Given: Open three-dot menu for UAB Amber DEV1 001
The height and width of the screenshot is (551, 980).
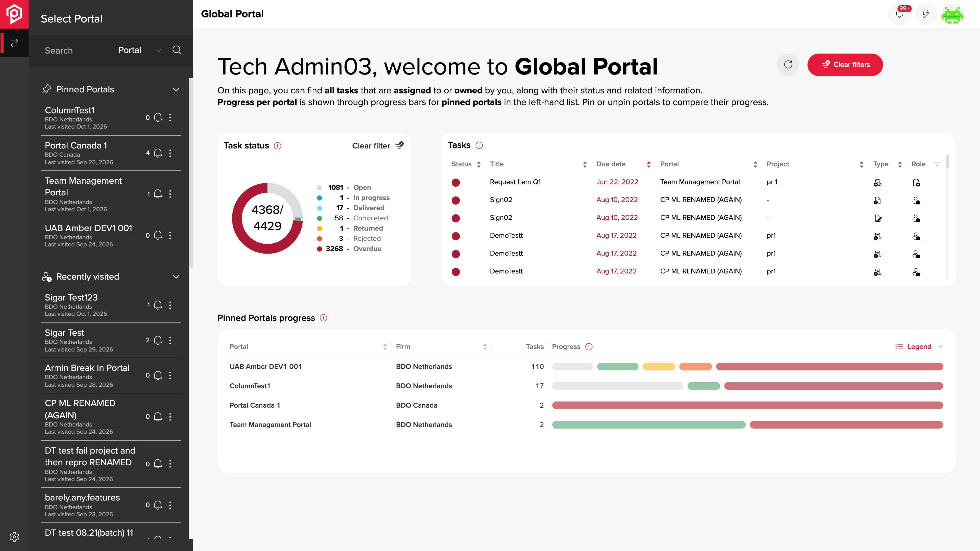Looking at the screenshot, I should click(x=170, y=235).
